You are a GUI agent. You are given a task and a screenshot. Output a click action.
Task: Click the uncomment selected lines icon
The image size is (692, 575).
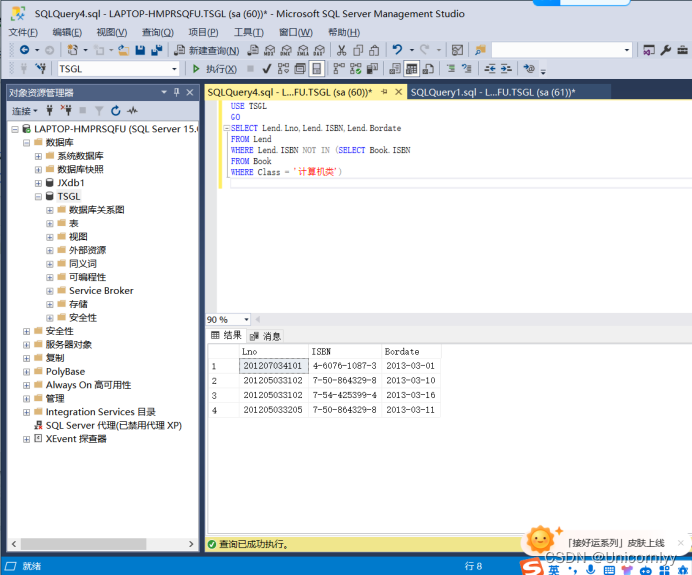tap(466, 68)
